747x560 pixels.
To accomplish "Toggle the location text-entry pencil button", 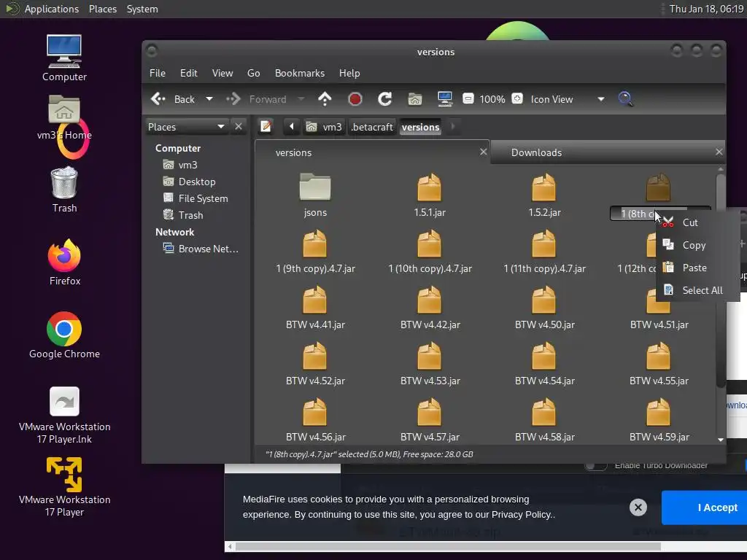I will tap(266, 126).
